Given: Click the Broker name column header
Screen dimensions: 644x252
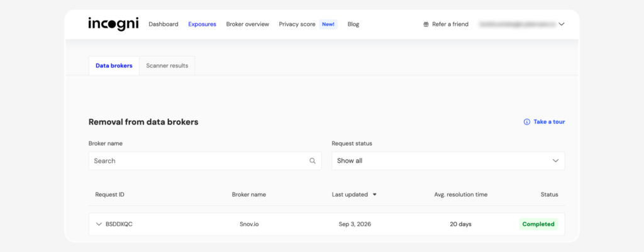Looking at the screenshot, I should 249,195.
